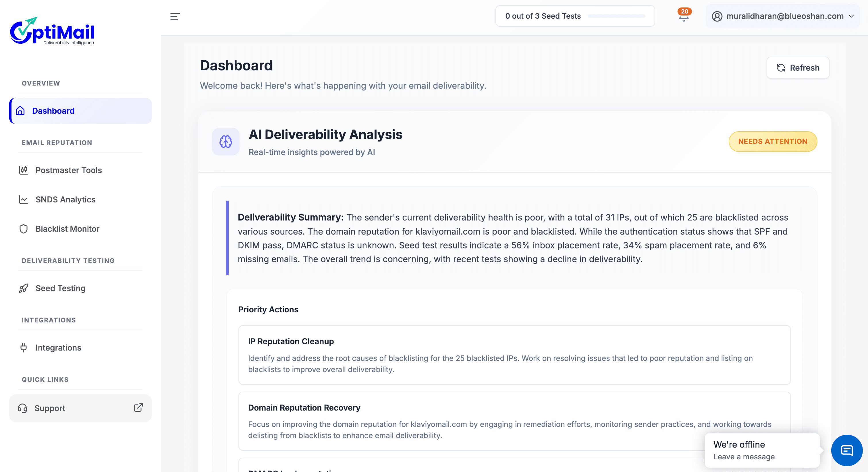Toggle the NEEDS ATTENTION status pill
This screenshot has width=868, height=472.
coord(773,142)
